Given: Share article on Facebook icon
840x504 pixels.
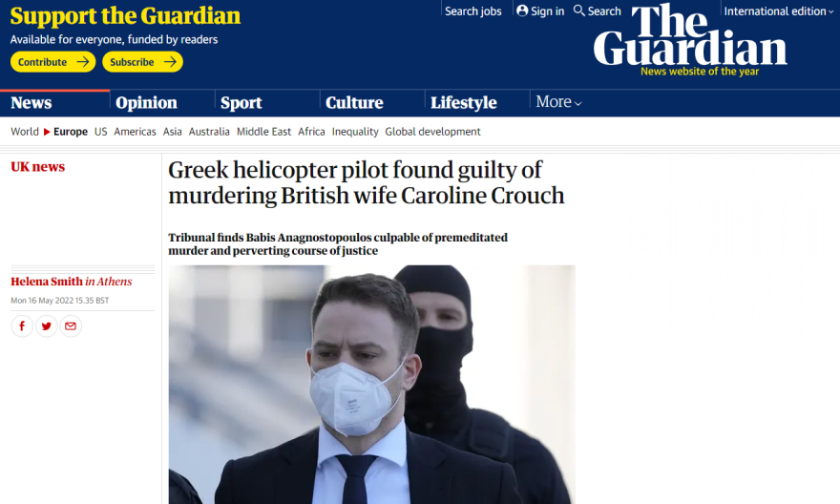Looking at the screenshot, I should (x=22, y=326).
